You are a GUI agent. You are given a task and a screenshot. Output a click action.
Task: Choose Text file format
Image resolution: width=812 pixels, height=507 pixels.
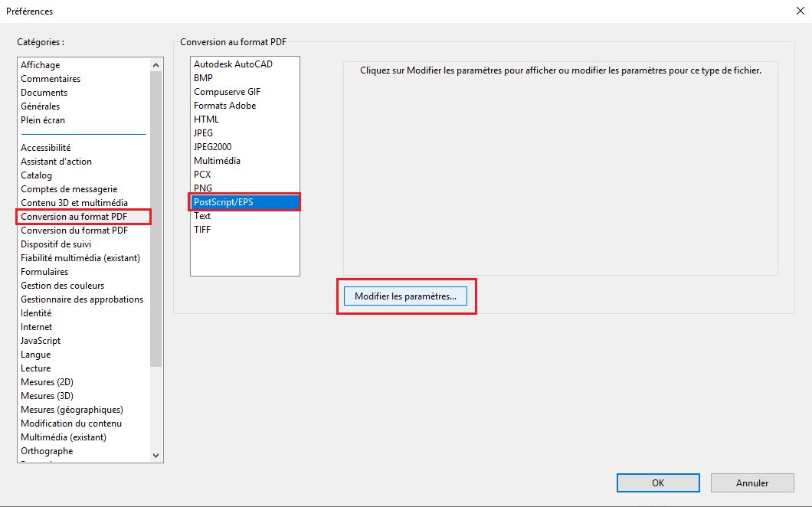(x=202, y=216)
